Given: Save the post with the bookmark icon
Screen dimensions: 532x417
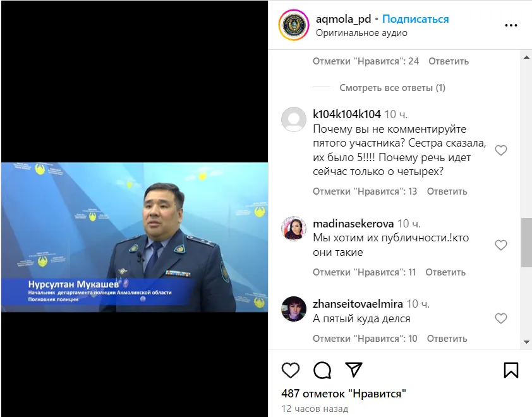Looking at the screenshot, I should click(511, 370).
